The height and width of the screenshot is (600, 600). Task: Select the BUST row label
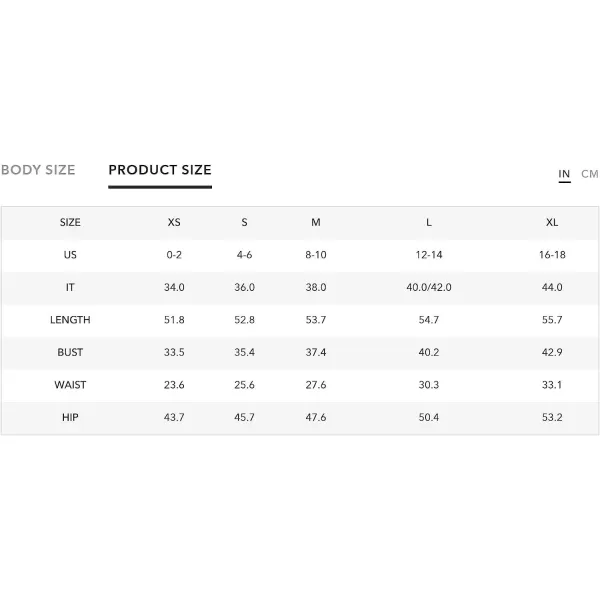click(70, 352)
